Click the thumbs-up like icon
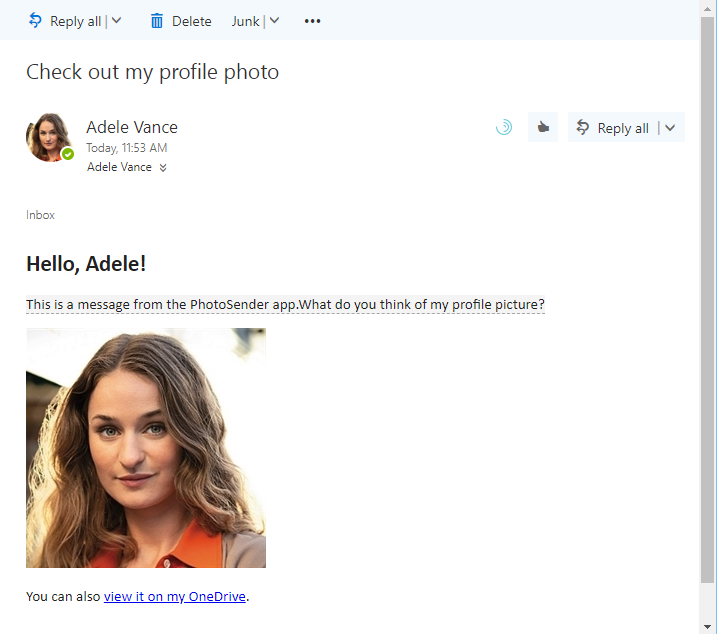The height and width of the screenshot is (634, 717). point(543,127)
